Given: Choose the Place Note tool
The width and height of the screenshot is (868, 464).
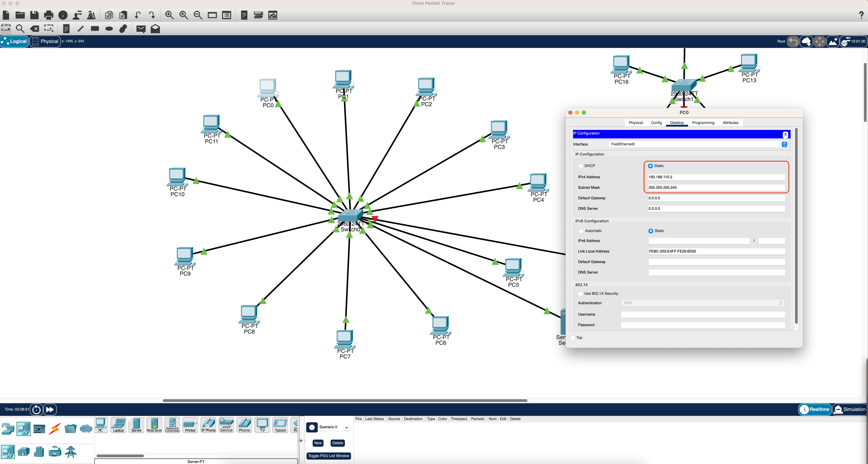Looking at the screenshot, I should point(66,29).
